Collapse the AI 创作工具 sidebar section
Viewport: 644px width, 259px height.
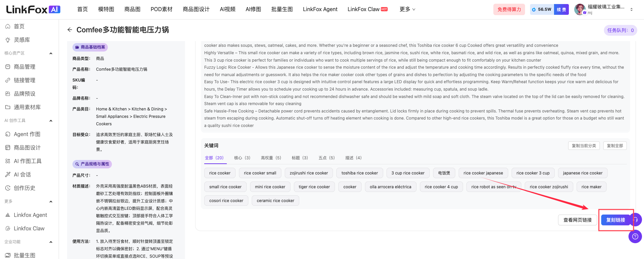tap(51, 121)
